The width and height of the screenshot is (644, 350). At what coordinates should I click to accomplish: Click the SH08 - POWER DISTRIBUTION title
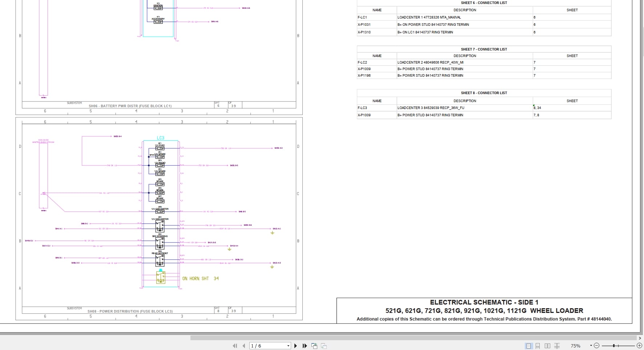(x=130, y=311)
